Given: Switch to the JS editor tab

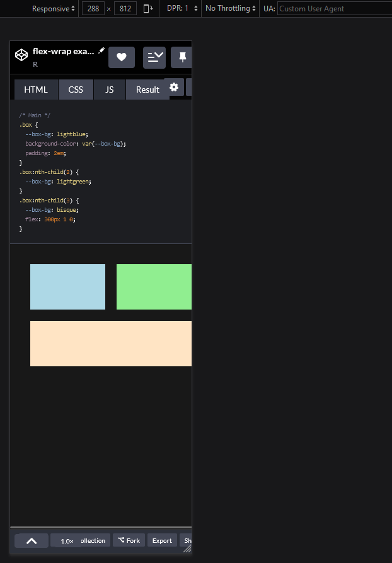Looking at the screenshot, I should pyautogui.click(x=110, y=90).
